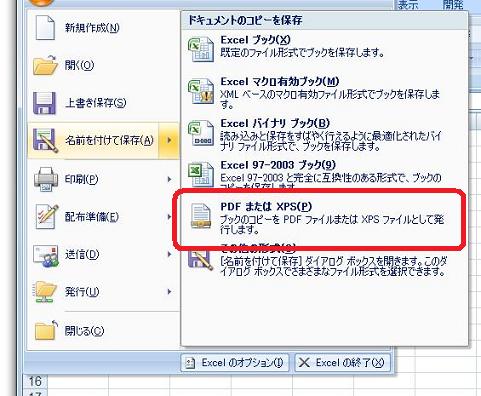Save as Excel バイナリ ブック(B)

[x=324, y=134]
